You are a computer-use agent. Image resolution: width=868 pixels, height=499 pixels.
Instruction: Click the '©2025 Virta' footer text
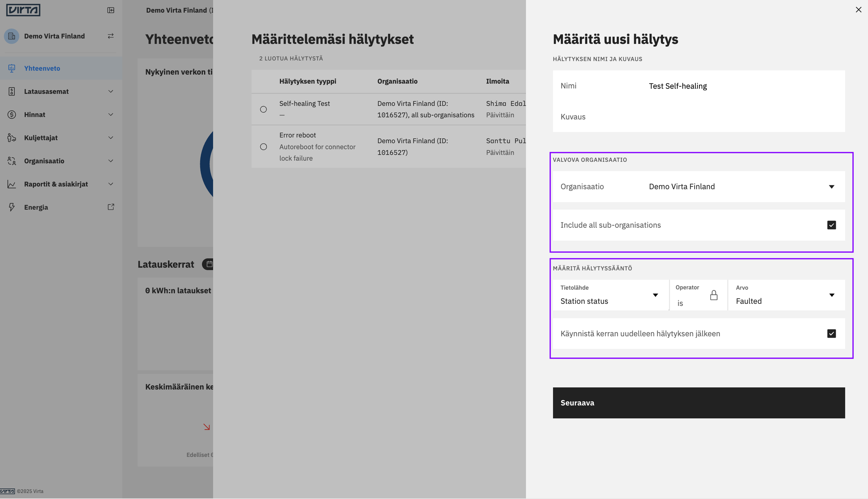tap(30, 491)
